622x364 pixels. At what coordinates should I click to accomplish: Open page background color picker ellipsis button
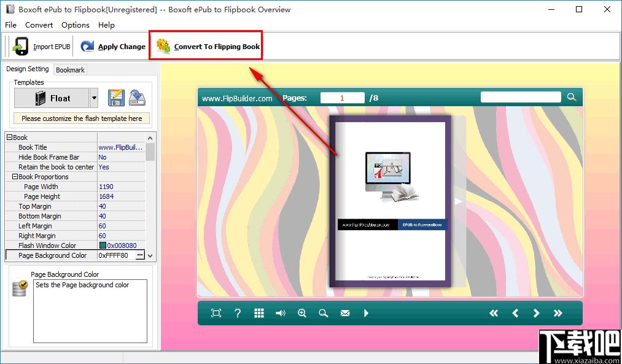pyautogui.click(x=140, y=255)
